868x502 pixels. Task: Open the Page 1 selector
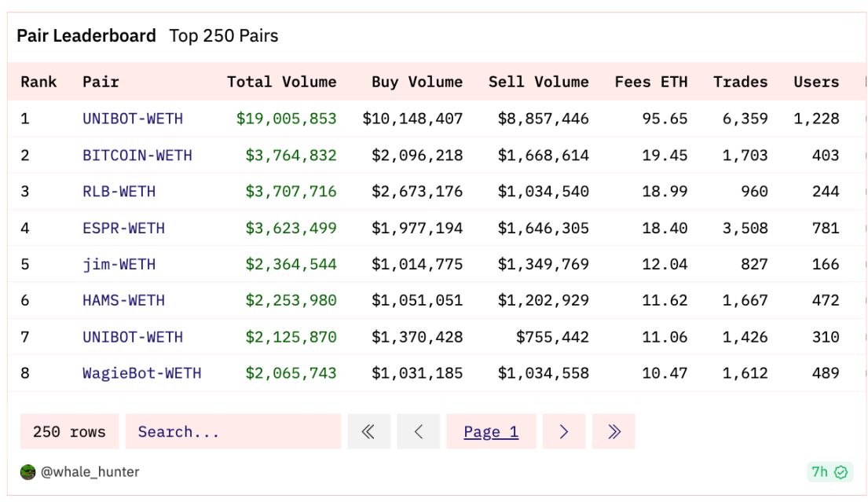pyautogui.click(x=491, y=431)
